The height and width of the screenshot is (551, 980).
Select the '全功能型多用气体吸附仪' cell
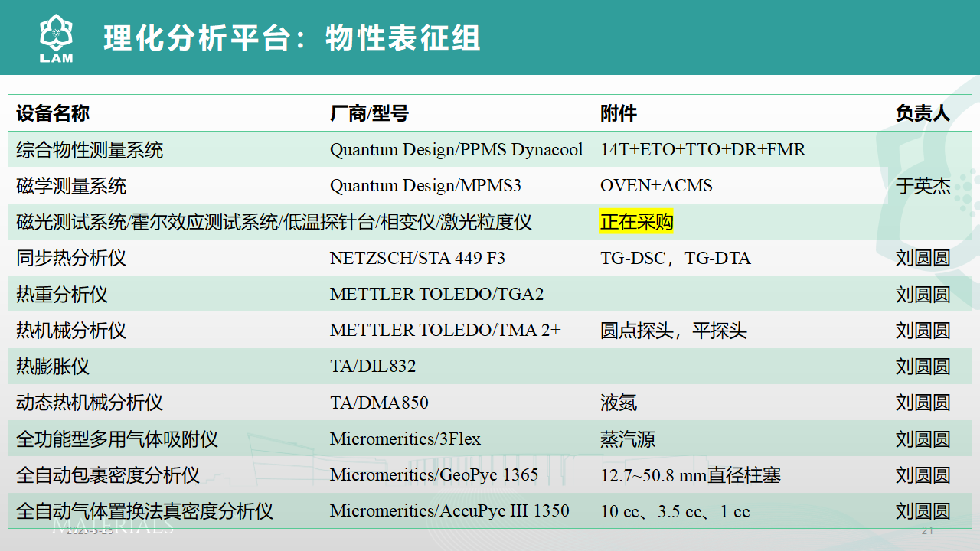coord(117,439)
